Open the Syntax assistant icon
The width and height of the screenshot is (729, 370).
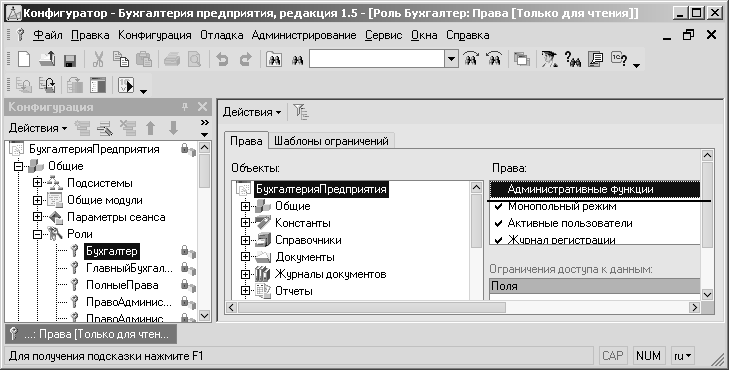(549, 59)
